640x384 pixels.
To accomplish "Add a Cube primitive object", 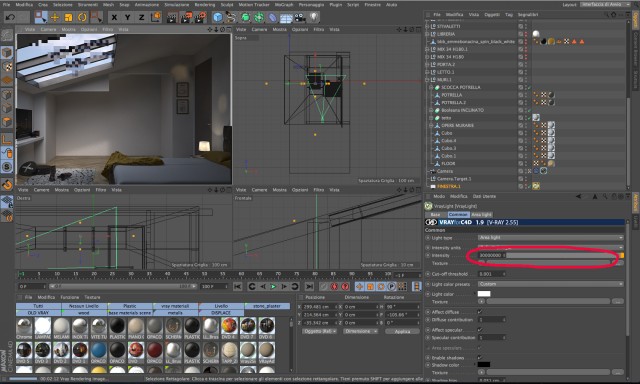I will click(218, 17).
